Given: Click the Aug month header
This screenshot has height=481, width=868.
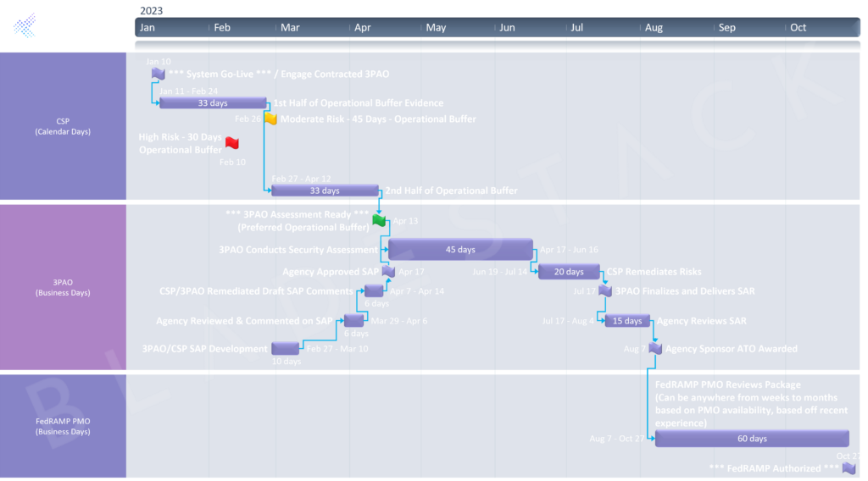Looking at the screenshot, I should click(654, 28).
